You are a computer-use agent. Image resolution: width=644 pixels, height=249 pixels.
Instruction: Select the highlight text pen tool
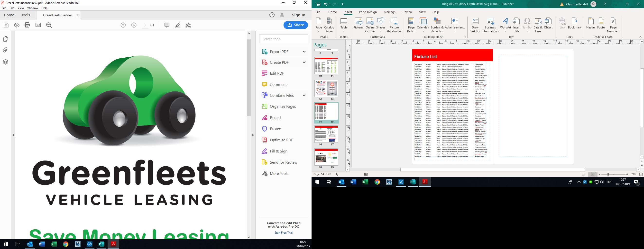pos(178,25)
